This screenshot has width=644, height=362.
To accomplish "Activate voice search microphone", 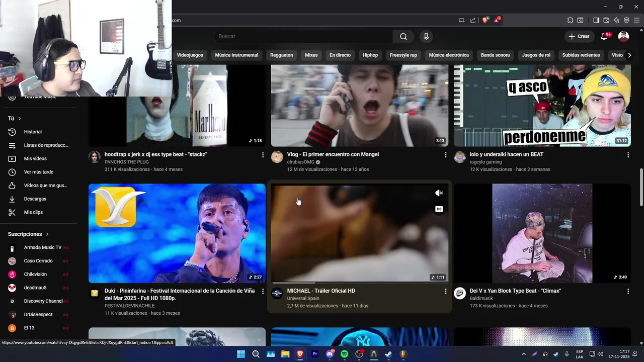I will click(426, 36).
